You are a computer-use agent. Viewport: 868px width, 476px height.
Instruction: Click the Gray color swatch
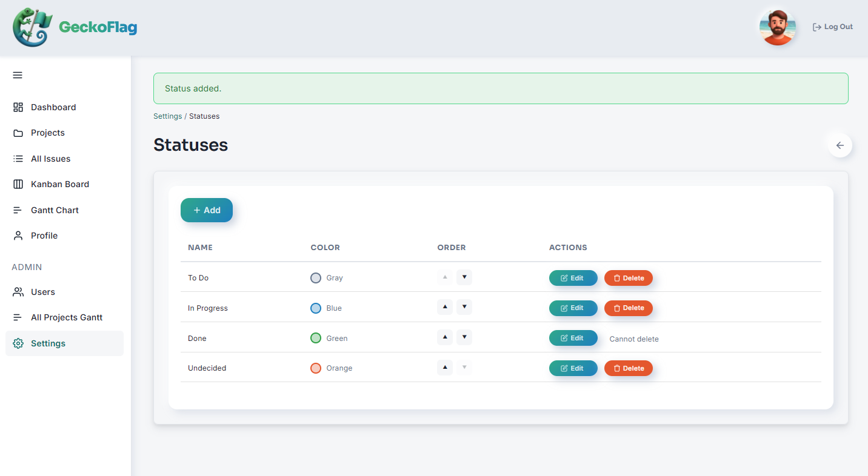pyautogui.click(x=316, y=278)
